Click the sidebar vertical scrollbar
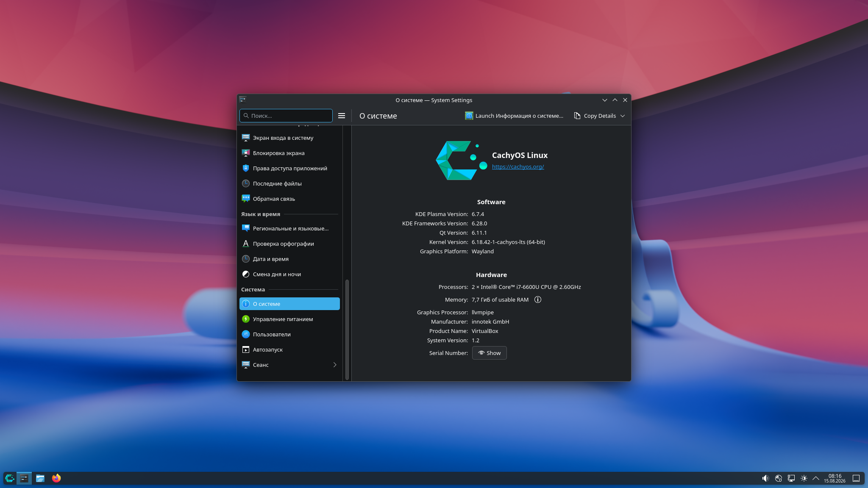 coord(347,329)
